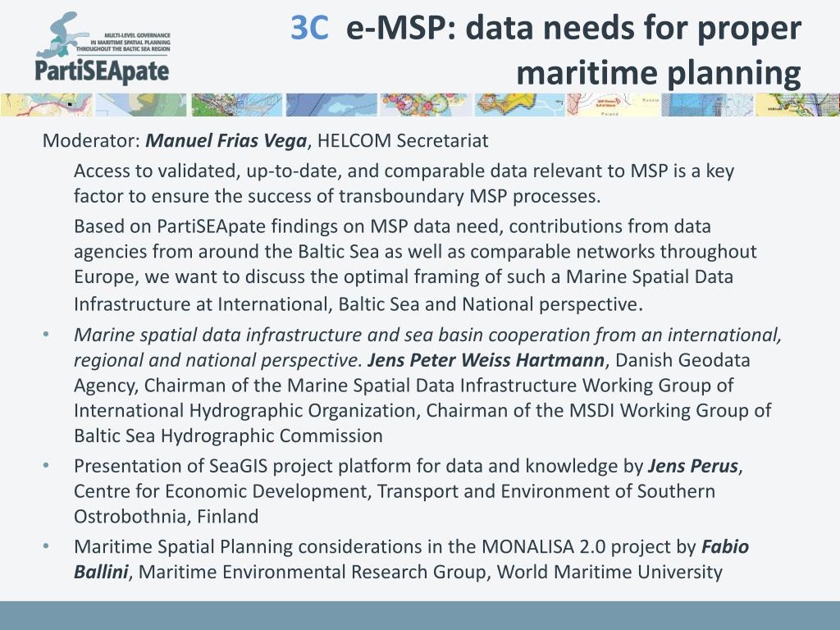
Task: Click speaker name Jens Perus
Action: pos(693,466)
